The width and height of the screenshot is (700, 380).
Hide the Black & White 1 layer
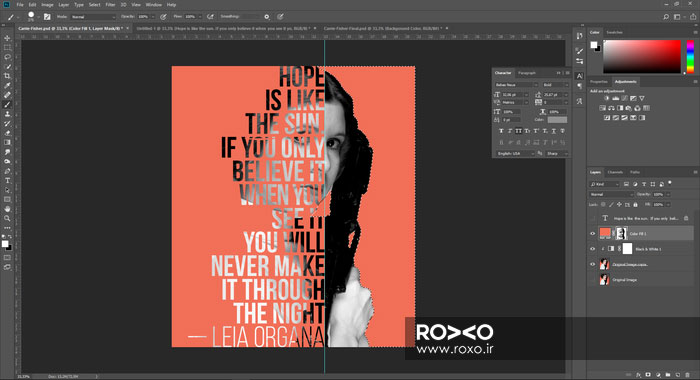(x=593, y=249)
